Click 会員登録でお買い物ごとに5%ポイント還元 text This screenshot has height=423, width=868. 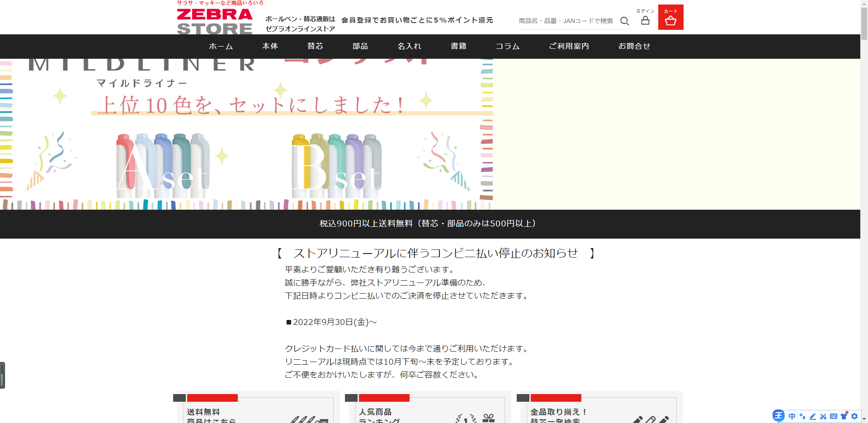pyautogui.click(x=417, y=20)
